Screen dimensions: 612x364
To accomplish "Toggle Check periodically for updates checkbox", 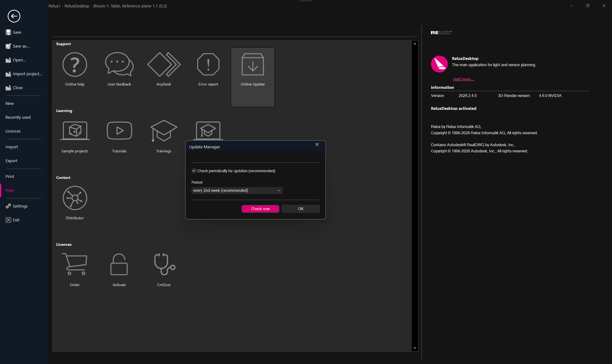I will click(x=194, y=171).
